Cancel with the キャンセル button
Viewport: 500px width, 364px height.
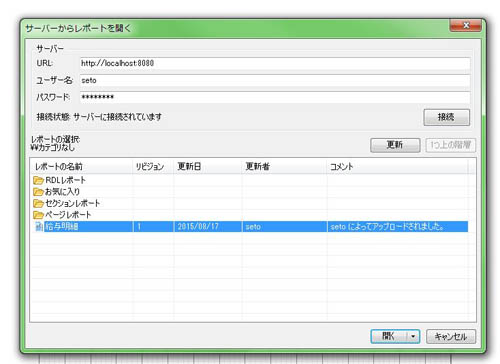[x=451, y=336]
